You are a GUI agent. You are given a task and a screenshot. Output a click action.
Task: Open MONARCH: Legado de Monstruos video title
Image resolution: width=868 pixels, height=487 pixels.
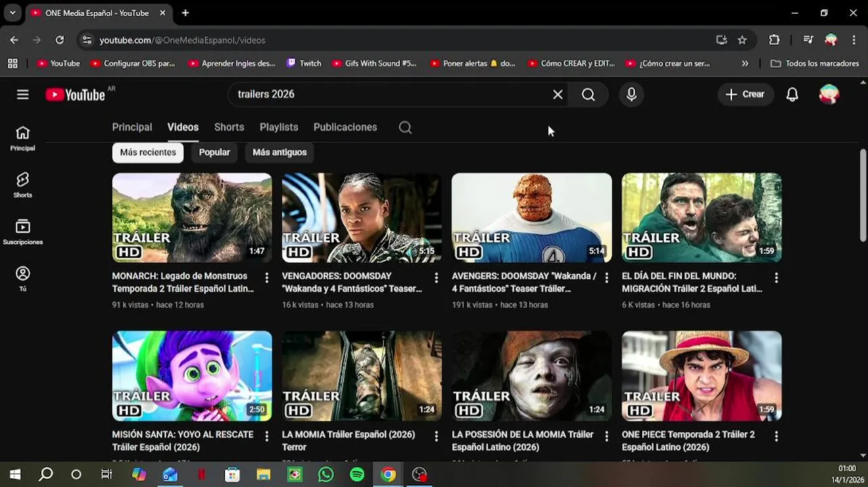click(x=183, y=282)
